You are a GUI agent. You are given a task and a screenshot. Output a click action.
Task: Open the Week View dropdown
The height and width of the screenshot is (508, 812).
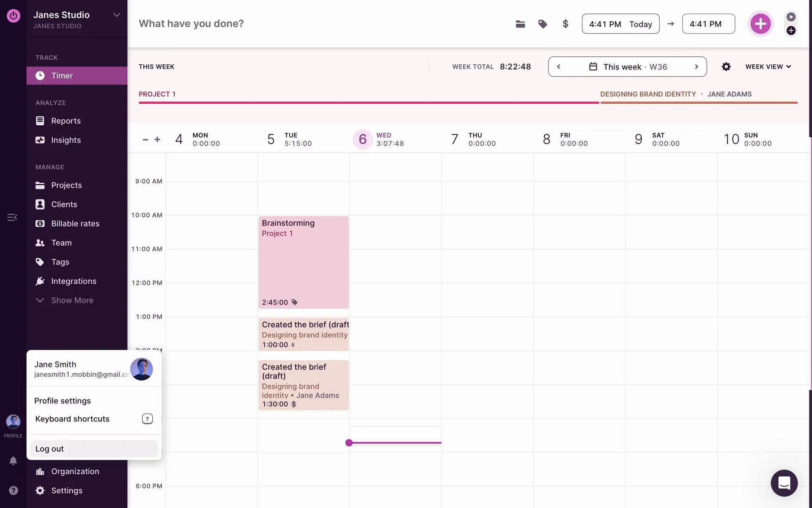[768, 67]
